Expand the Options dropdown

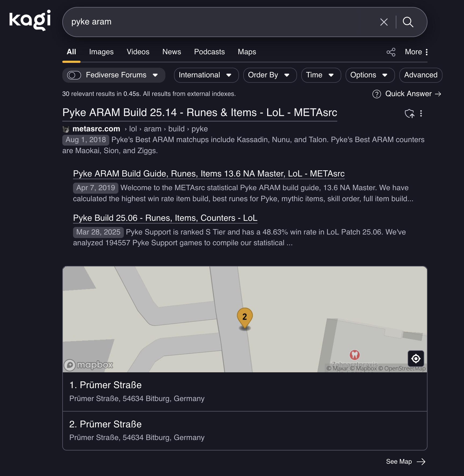pyautogui.click(x=370, y=75)
